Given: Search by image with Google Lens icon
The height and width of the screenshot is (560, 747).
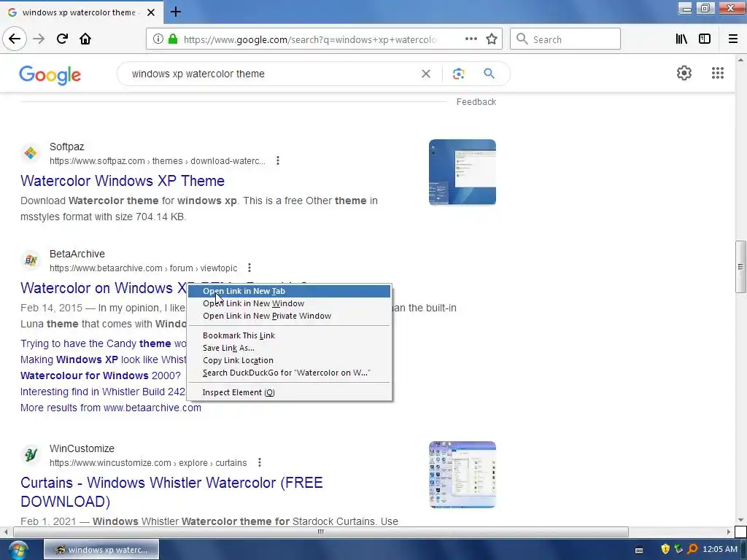Looking at the screenshot, I should [458, 74].
